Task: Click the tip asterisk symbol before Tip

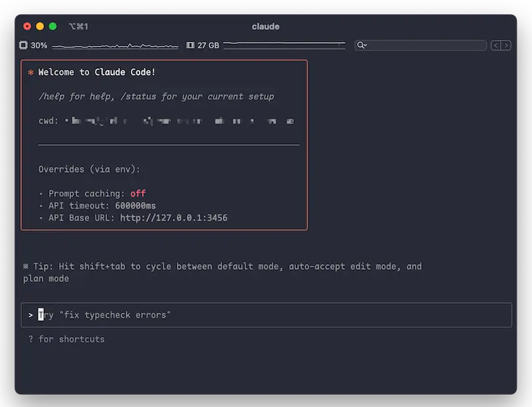Action: pyautogui.click(x=26, y=266)
